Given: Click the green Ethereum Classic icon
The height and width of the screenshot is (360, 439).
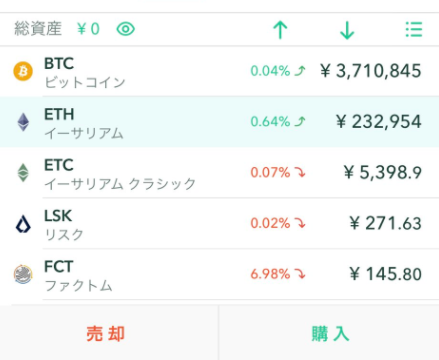Looking at the screenshot, I should tap(23, 173).
